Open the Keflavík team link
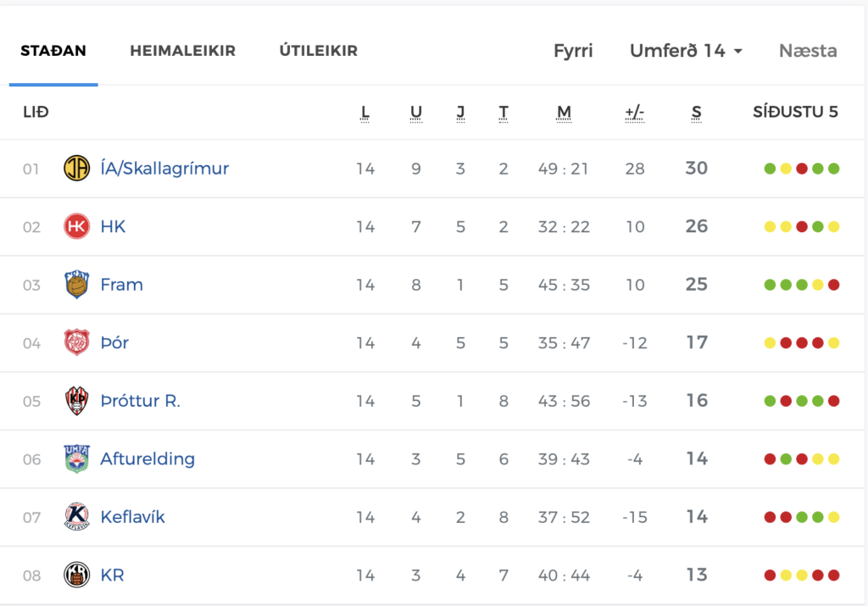 click(132, 517)
